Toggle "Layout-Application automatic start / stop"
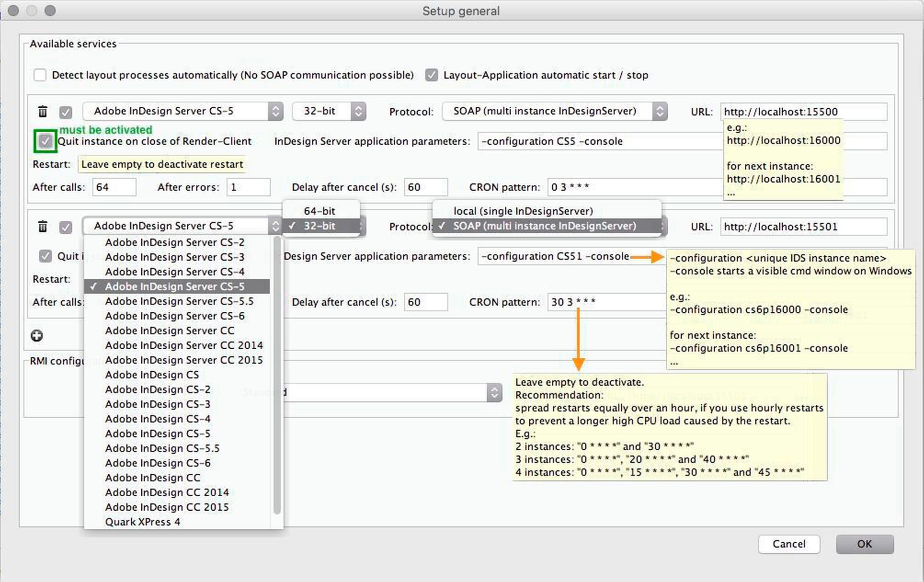Screen dimensions: 924x582 (x=432, y=75)
